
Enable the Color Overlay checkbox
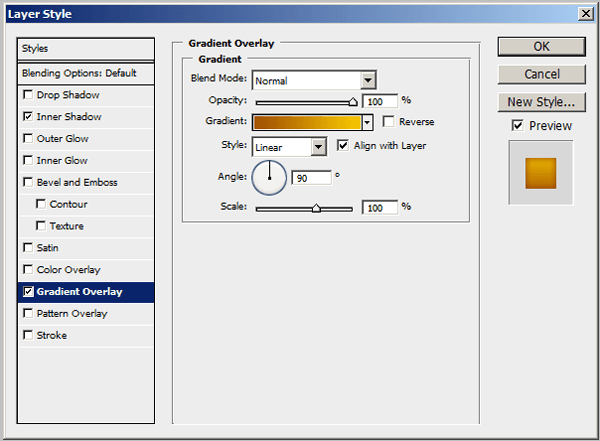tap(28, 269)
